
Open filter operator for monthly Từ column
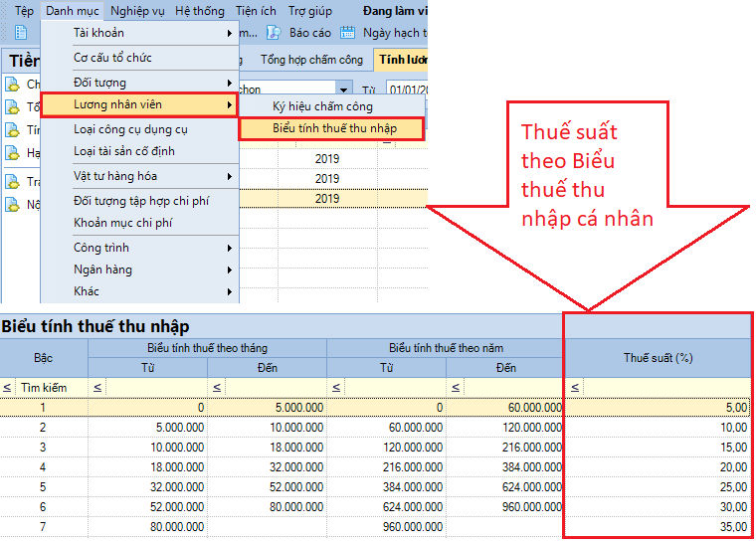[x=97, y=388]
